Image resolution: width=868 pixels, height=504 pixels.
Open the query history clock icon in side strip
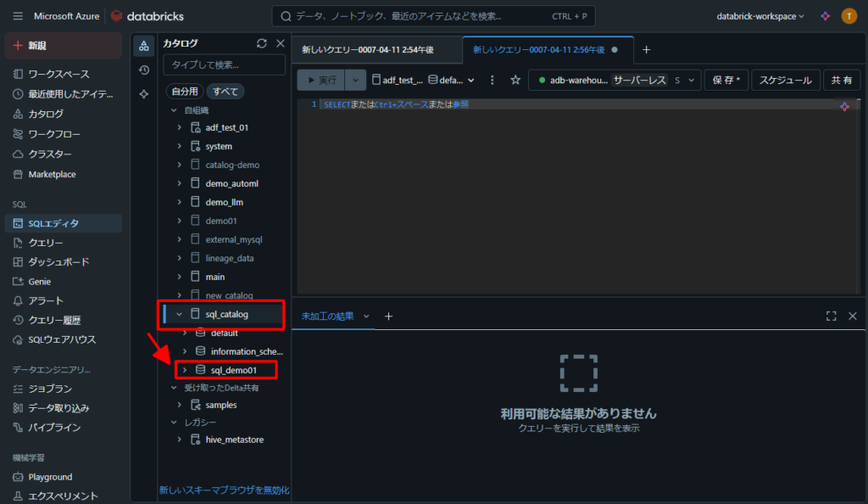coord(144,70)
